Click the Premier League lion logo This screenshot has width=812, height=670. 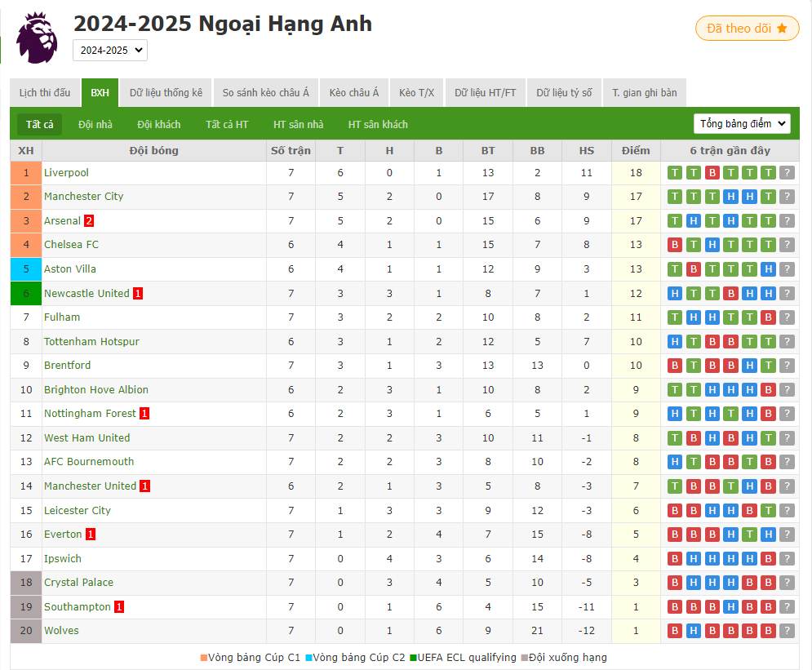tap(37, 38)
